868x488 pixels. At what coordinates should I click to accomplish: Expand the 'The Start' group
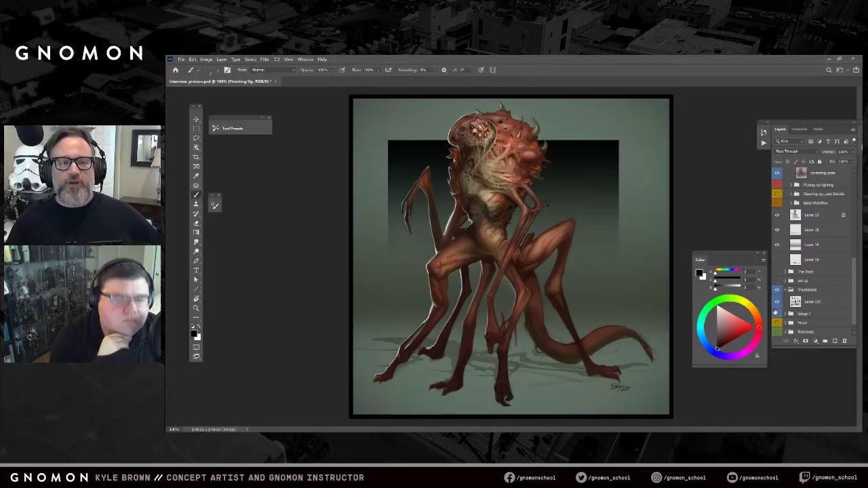(x=786, y=272)
